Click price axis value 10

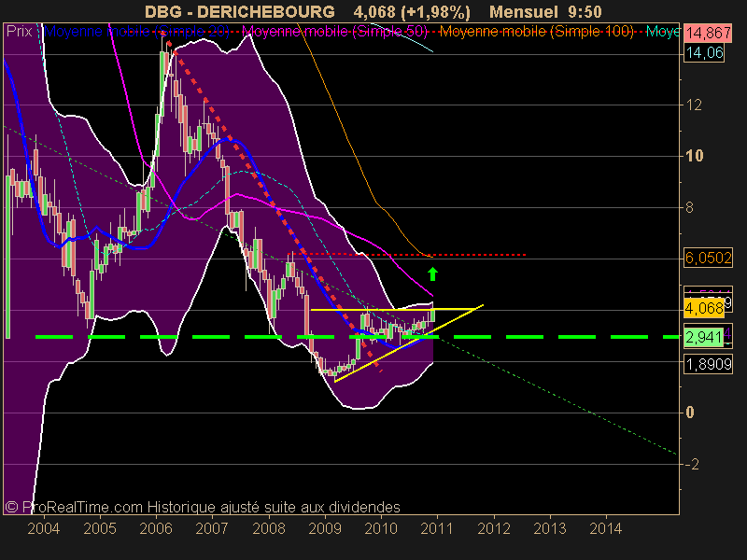tap(694, 156)
